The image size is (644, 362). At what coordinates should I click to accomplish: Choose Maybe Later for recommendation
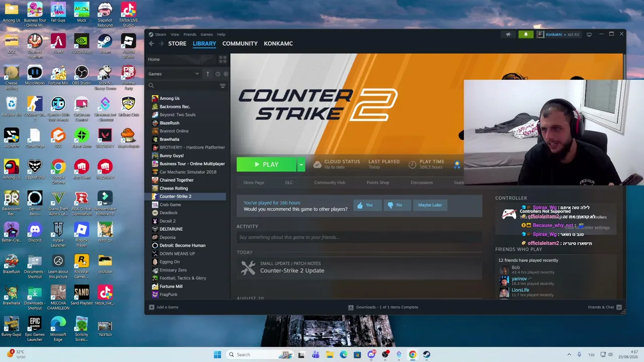pos(430,205)
